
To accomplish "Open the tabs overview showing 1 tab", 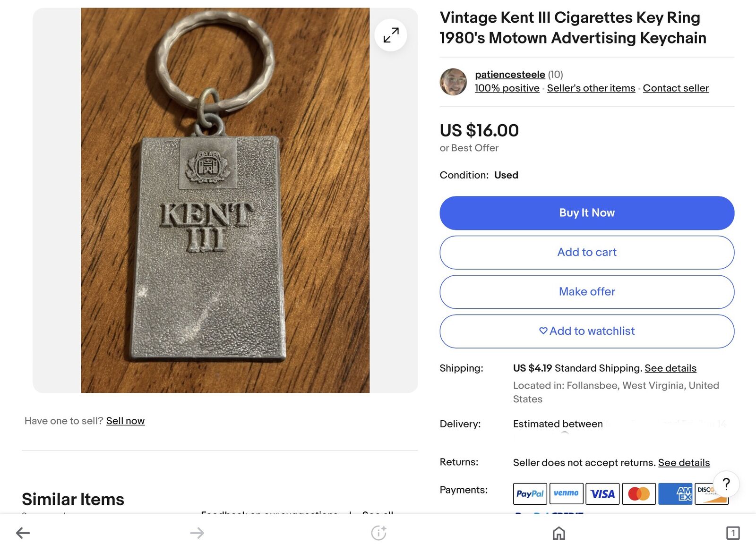I will [x=732, y=533].
